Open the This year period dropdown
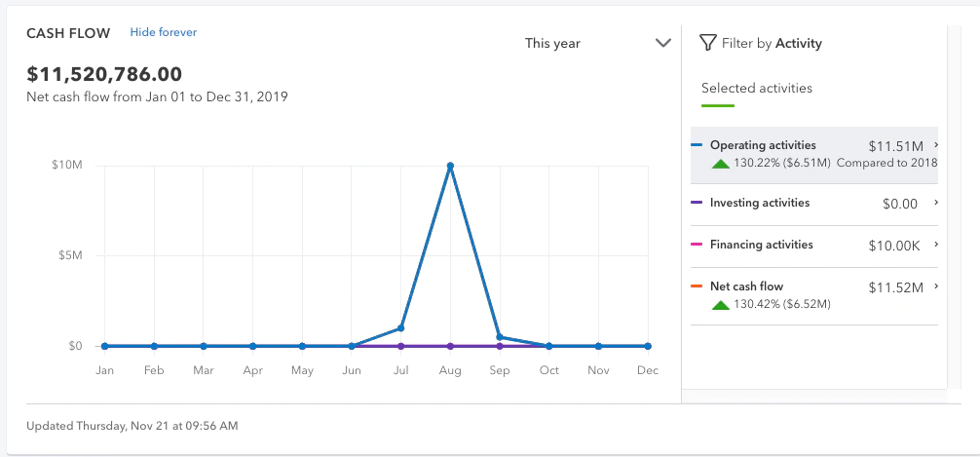Image resolution: width=980 pixels, height=457 pixels. [x=597, y=43]
